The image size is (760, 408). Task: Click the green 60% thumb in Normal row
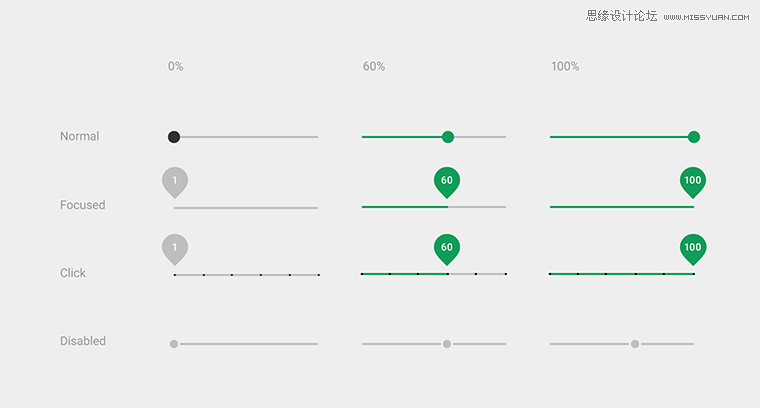tap(448, 137)
